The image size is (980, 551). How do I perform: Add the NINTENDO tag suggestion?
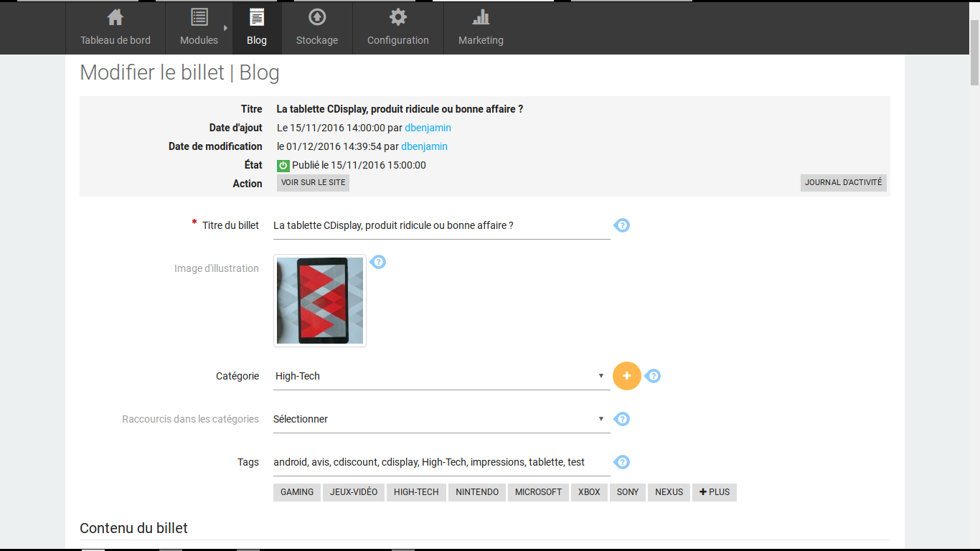477,492
